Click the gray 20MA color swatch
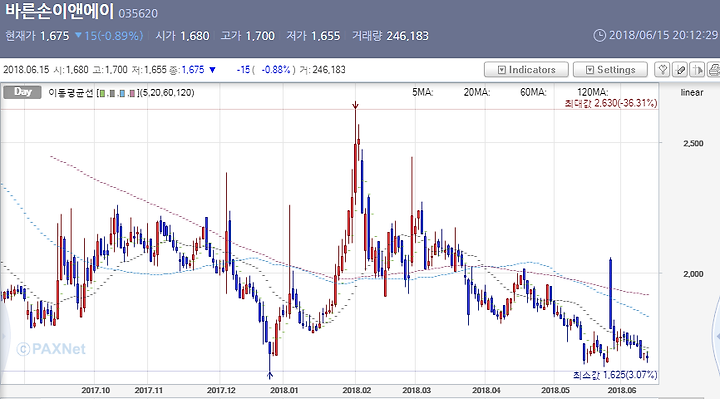The width and height of the screenshot is (720, 399). (112, 93)
